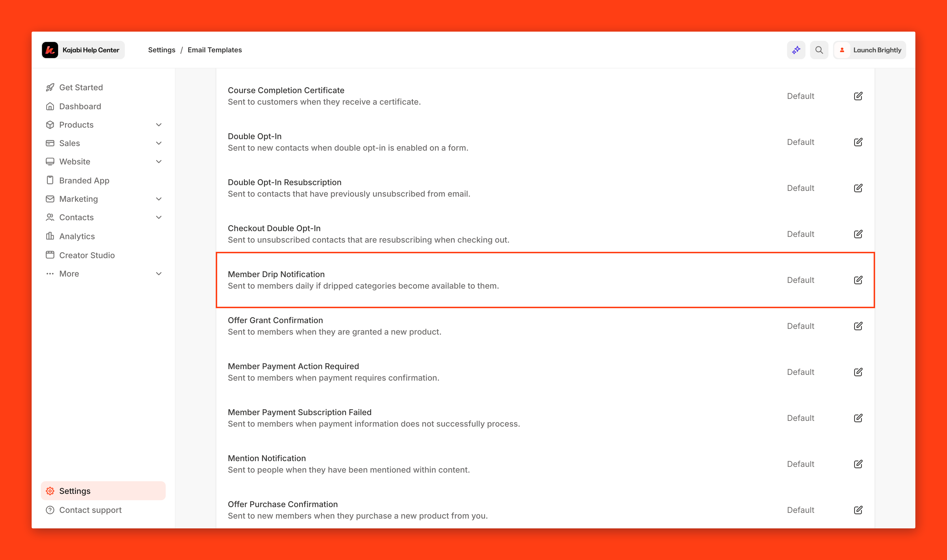Open Contact support link
947x560 pixels.
[x=90, y=510]
